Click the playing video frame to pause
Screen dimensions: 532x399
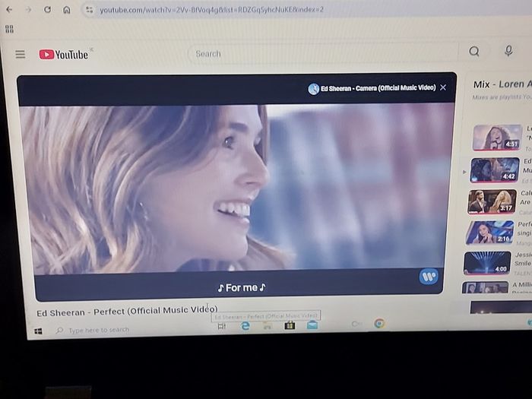click(x=237, y=188)
